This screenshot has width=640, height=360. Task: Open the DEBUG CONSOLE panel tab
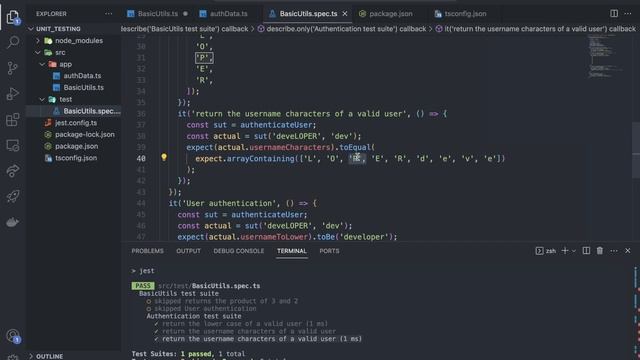coord(239,251)
